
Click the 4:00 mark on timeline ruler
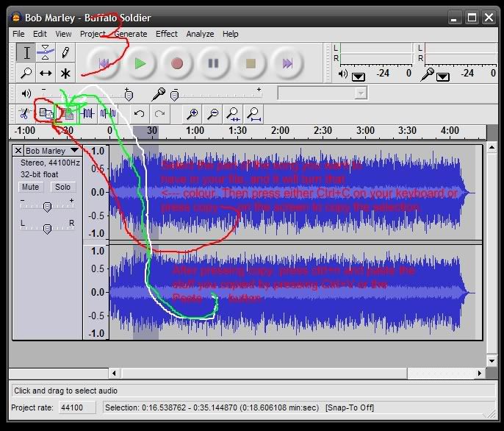450,131
